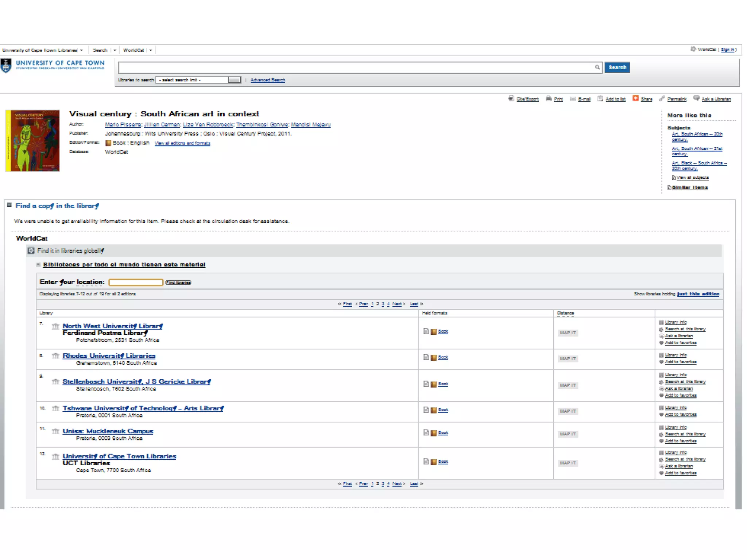This screenshot has height=560, width=747.
Task: Open the Rhodes University Libraries link
Action: (x=109, y=355)
